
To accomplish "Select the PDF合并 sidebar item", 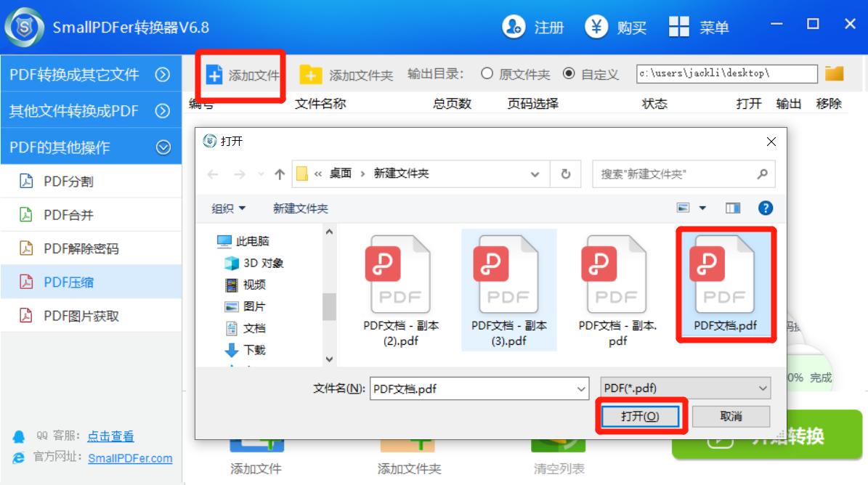I will [91, 215].
